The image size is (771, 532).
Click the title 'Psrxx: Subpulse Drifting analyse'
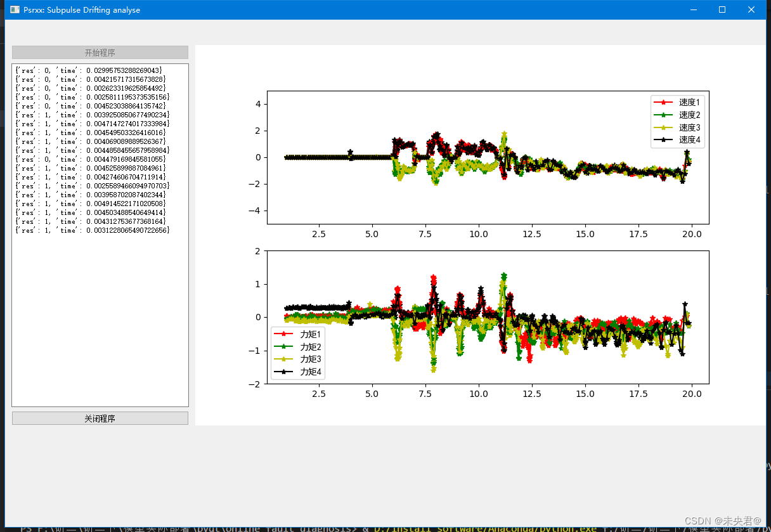click(x=82, y=10)
